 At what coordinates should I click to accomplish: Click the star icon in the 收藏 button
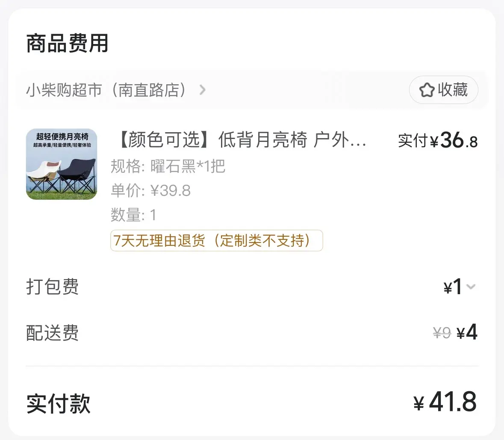427,90
